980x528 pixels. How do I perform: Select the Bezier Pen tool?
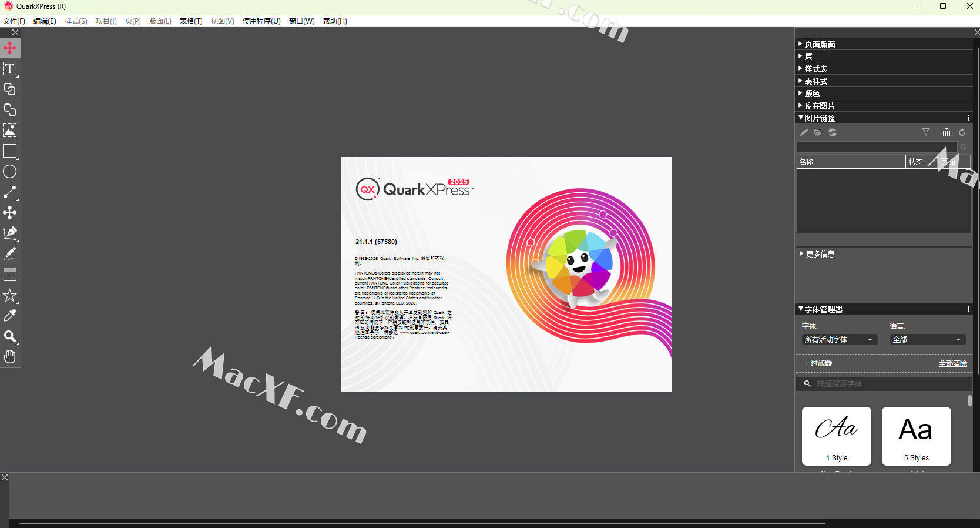[x=10, y=233]
